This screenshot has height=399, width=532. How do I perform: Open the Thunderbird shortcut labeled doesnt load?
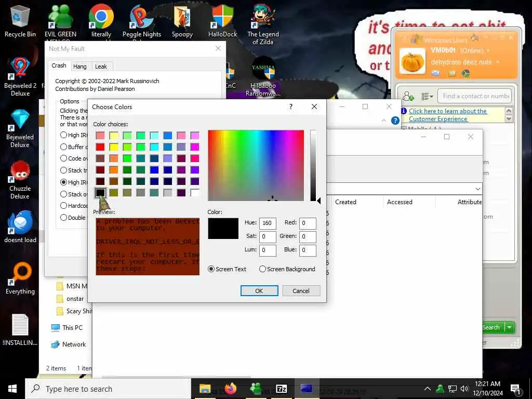[x=20, y=227]
